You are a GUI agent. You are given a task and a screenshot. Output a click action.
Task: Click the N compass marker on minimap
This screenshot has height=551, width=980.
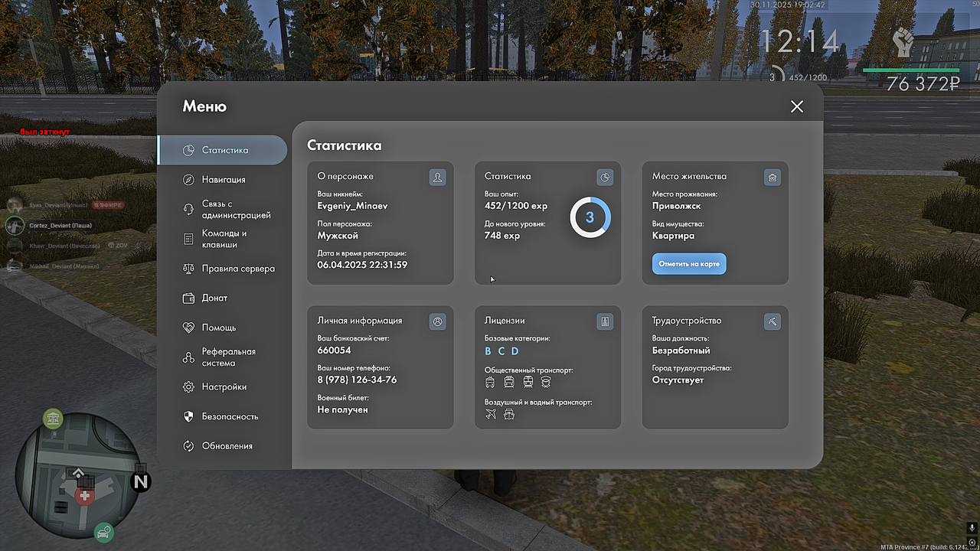click(141, 481)
